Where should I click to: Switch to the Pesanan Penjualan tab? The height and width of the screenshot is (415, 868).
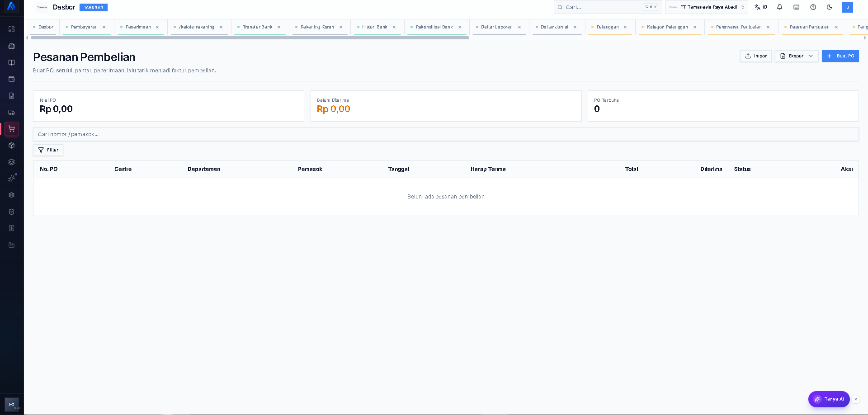coord(809,27)
